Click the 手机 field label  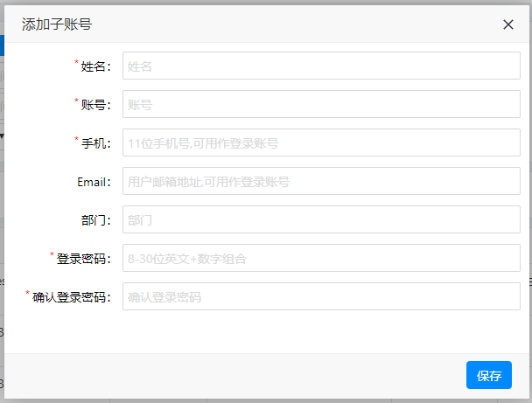[x=95, y=143]
